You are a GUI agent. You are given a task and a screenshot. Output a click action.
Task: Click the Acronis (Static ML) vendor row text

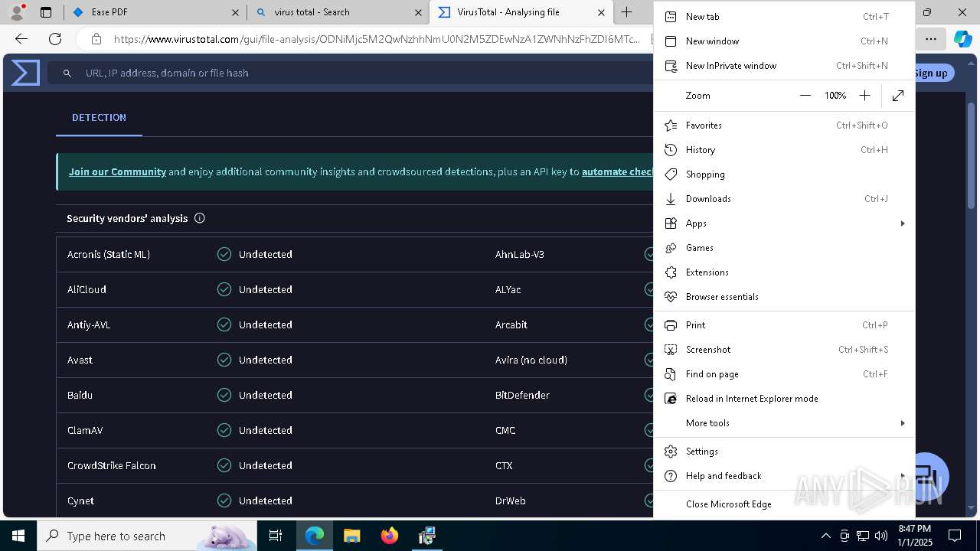109,255
